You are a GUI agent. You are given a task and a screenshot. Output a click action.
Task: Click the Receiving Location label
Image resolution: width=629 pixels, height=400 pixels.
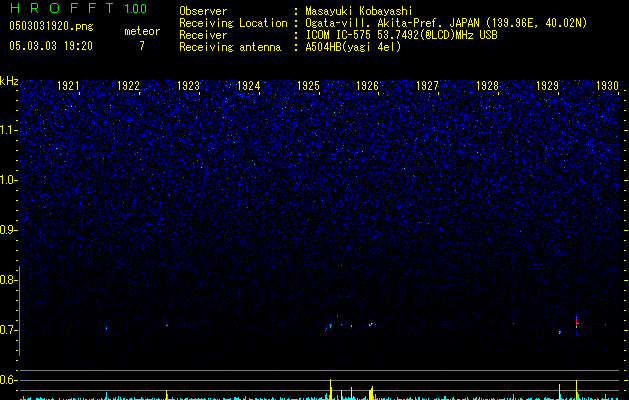(233, 23)
